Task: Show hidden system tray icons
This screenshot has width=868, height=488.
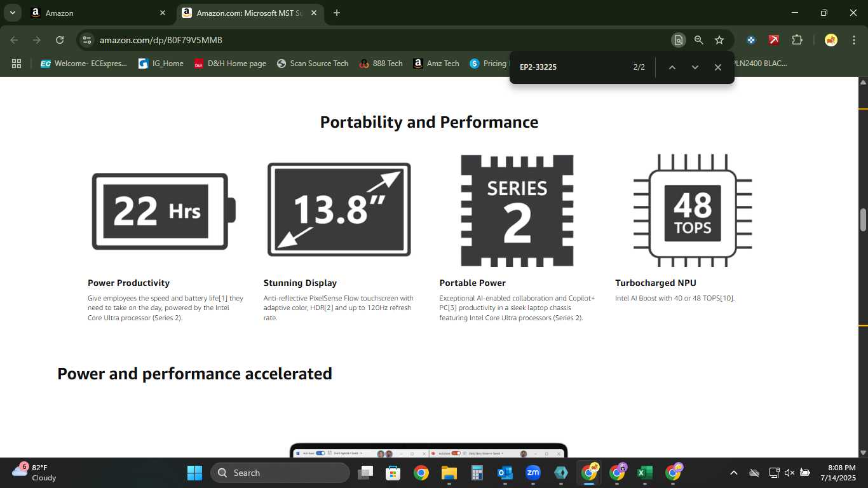Action: [734, 473]
